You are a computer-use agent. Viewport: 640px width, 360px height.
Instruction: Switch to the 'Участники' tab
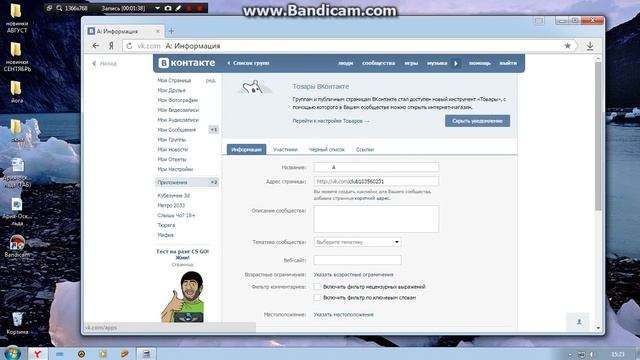[x=285, y=149]
